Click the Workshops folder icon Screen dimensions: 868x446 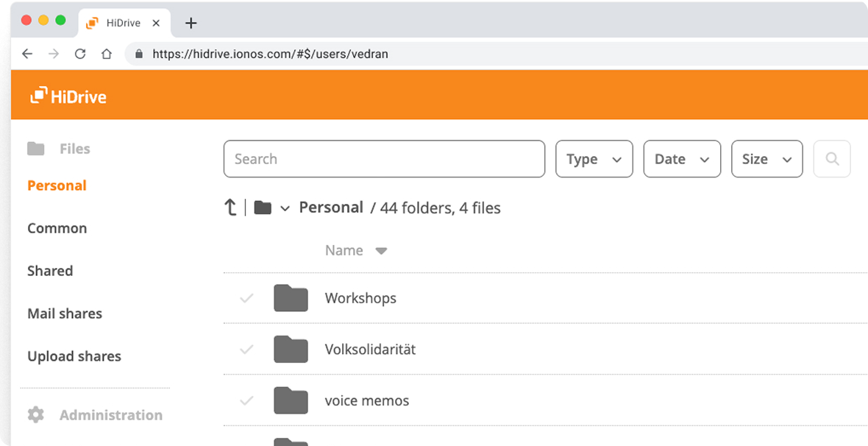pyautogui.click(x=291, y=298)
